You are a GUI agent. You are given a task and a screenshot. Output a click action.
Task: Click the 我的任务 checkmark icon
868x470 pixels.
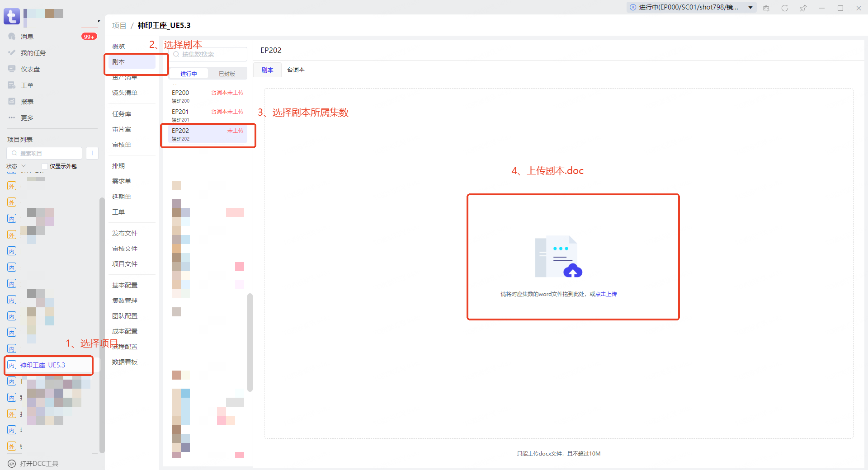pos(12,53)
